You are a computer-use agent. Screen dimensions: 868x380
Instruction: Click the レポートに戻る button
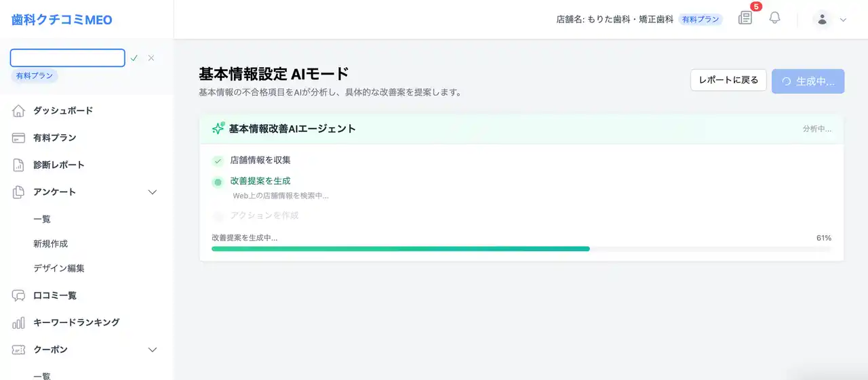pyautogui.click(x=728, y=81)
